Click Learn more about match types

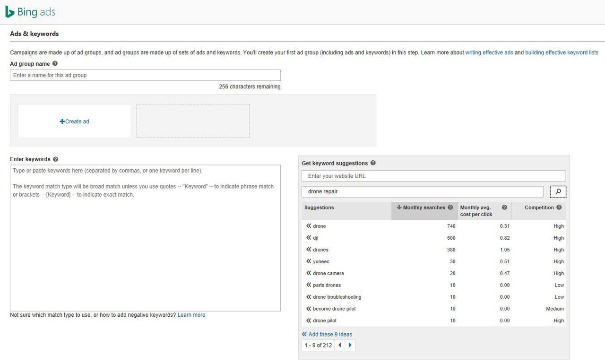coord(191,315)
